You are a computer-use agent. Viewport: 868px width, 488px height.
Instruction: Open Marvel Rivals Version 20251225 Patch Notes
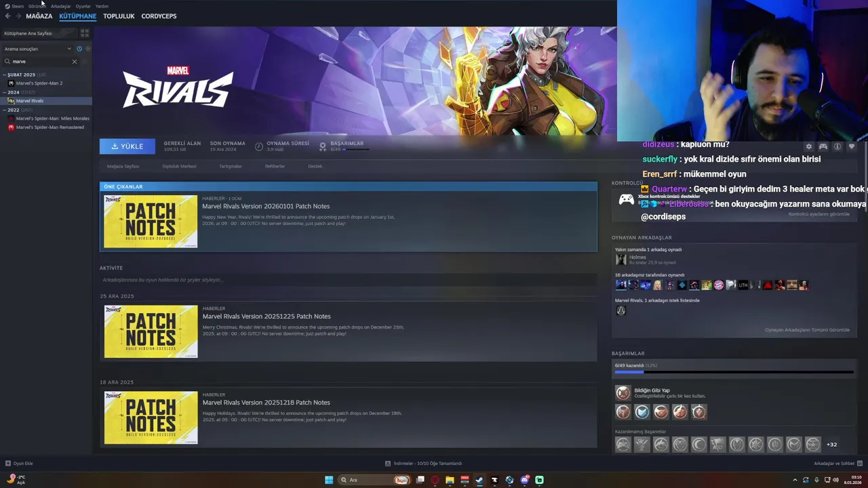point(267,317)
